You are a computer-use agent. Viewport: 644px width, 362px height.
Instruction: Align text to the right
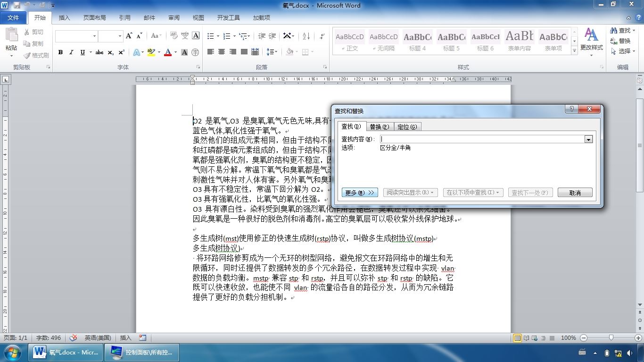point(233,52)
